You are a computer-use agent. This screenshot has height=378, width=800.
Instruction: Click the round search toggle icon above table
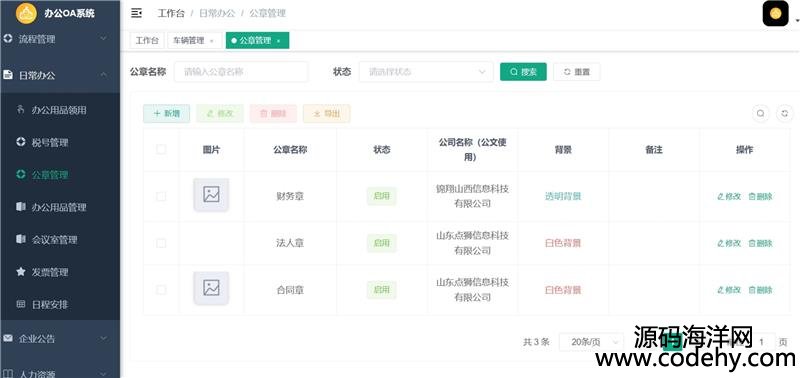[x=760, y=113]
